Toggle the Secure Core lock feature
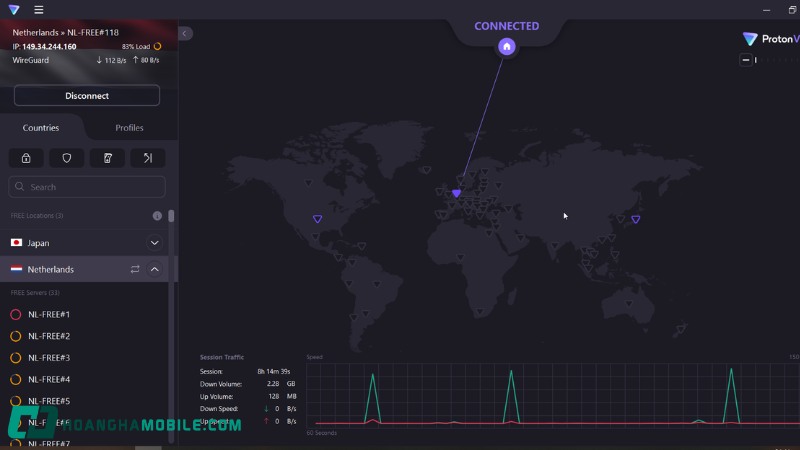This screenshot has width=800, height=450. click(x=26, y=158)
